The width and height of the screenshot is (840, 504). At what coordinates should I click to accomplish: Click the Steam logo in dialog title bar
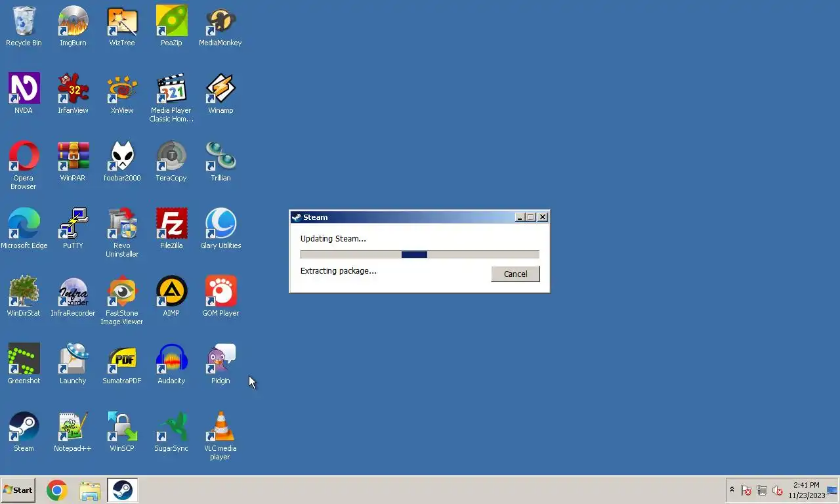pyautogui.click(x=297, y=217)
